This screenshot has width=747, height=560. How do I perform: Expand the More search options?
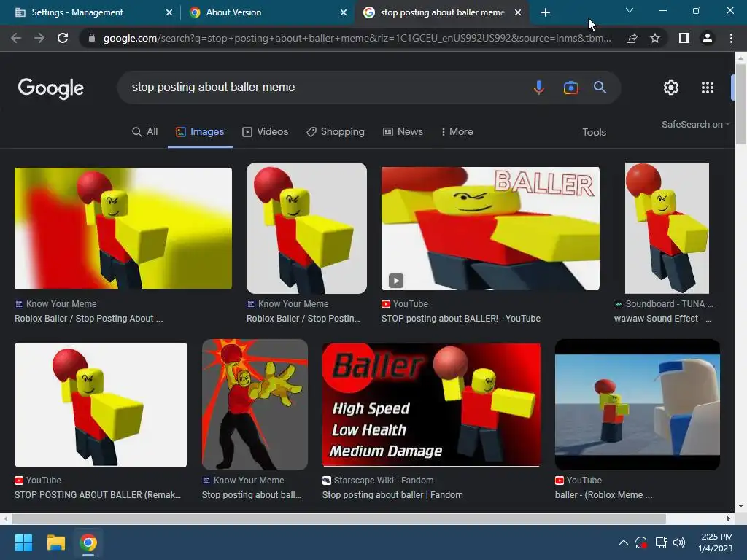point(457,131)
